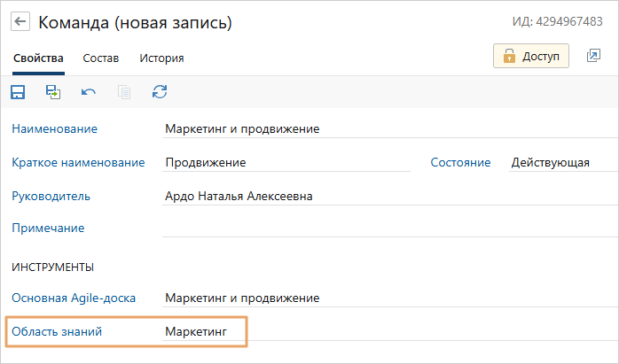Switch to the Свойства tab

[x=38, y=58]
